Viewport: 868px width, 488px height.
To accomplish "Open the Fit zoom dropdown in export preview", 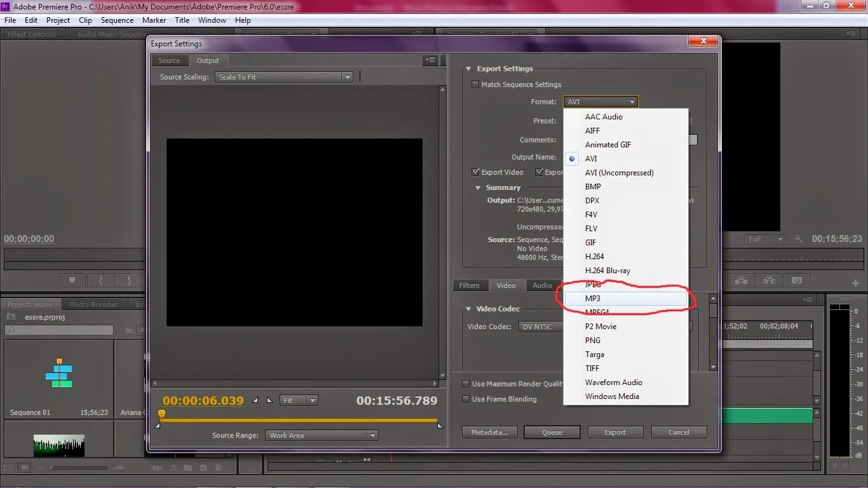I will pyautogui.click(x=299, y=400).
